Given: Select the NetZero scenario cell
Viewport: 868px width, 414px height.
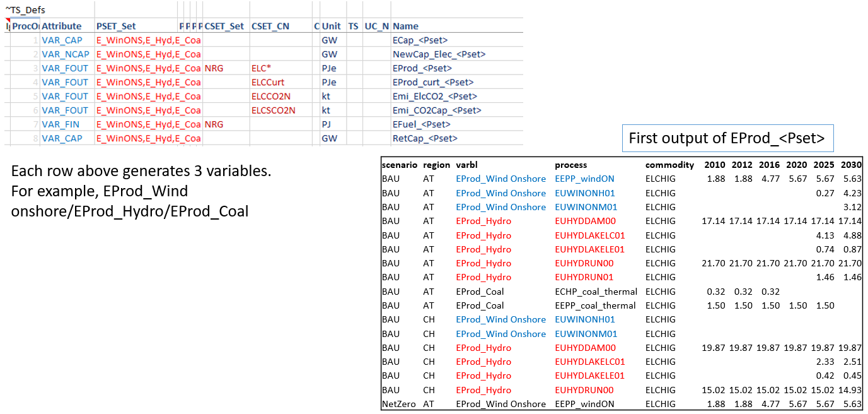Looking at the screenshot, I should coord(398,404).
